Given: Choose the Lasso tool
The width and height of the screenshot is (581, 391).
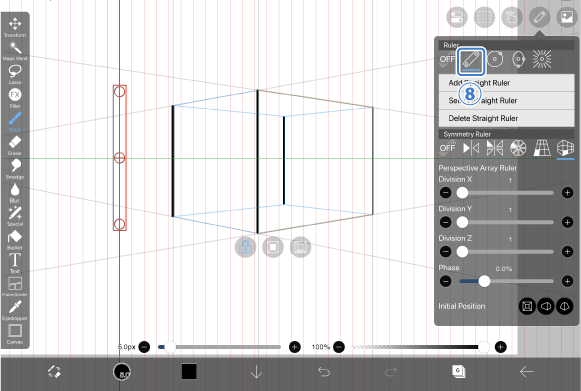Looking at the screenshot, I should point(15,74).
